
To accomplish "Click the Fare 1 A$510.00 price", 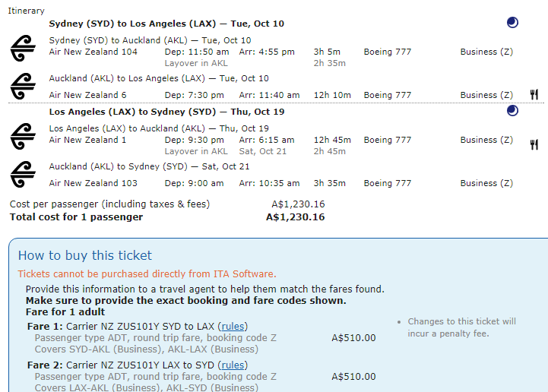I will pos(353,338).
